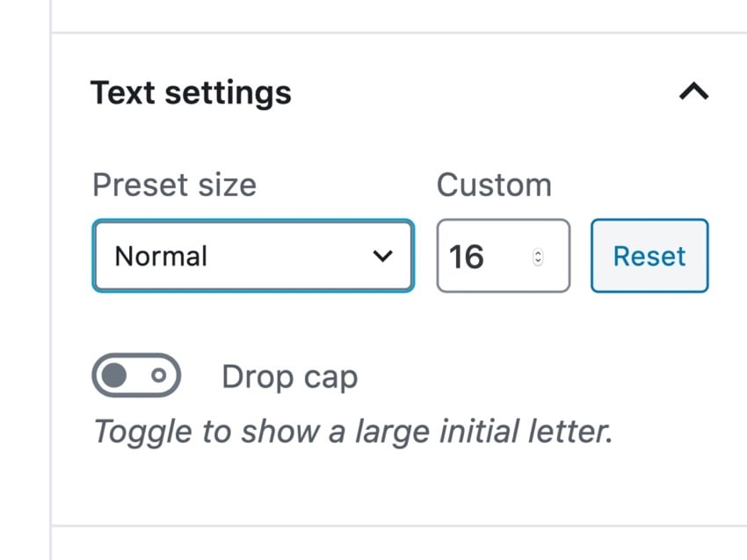
Task: Click the Text settings heading
Action: click(191, 92)
